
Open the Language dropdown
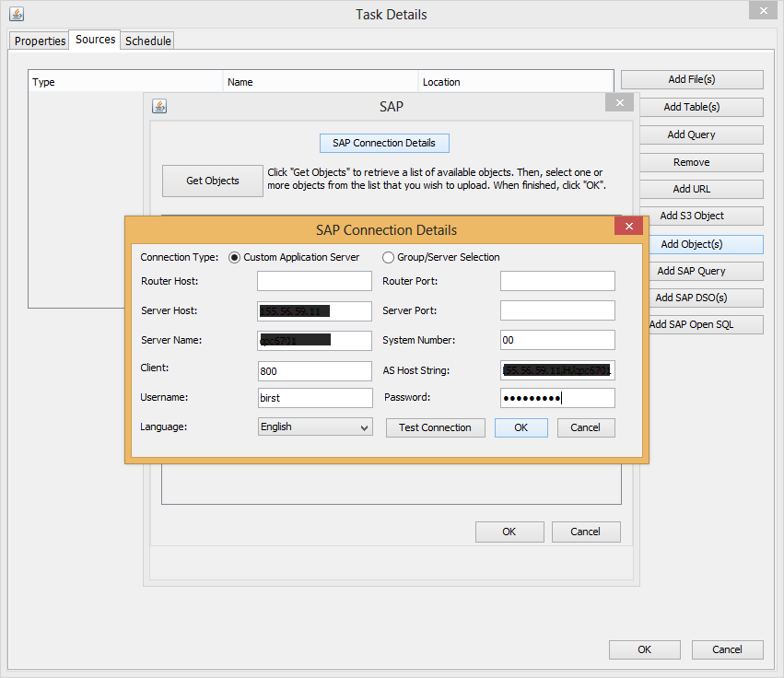pos(315,427)
